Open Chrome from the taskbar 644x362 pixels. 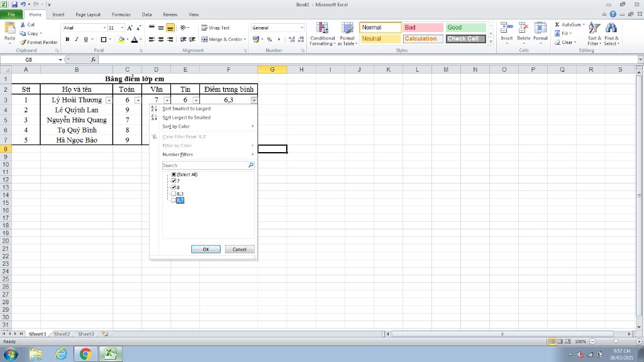(x=86, y=354)
